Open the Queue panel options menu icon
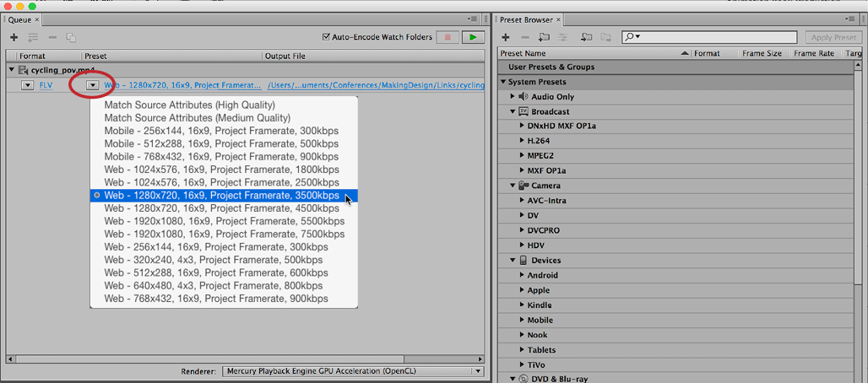This screenshot has width=868, height=383. (x=478, y=19)
